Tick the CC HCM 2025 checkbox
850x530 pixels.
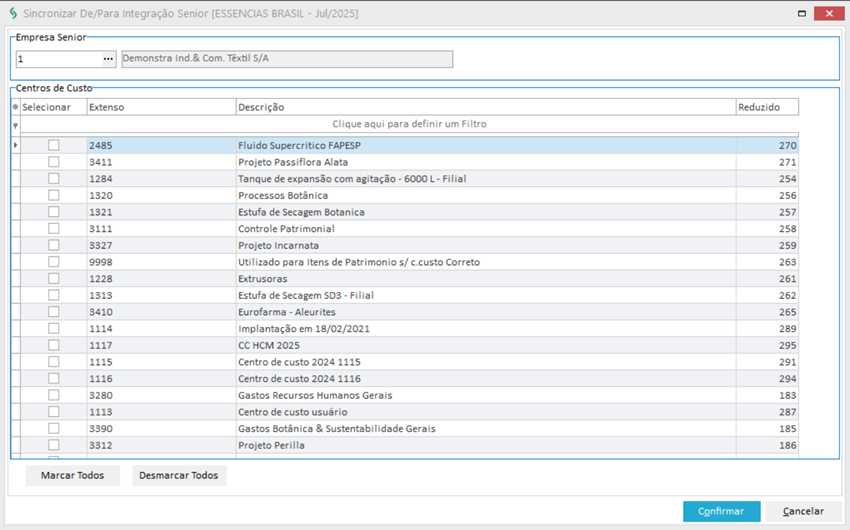54,345
